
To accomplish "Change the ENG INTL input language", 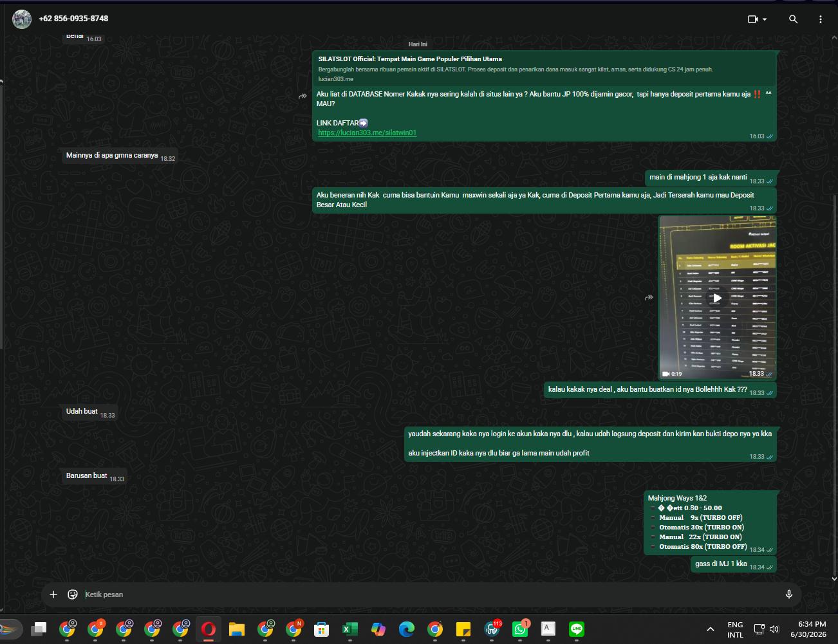I will 735,629.
